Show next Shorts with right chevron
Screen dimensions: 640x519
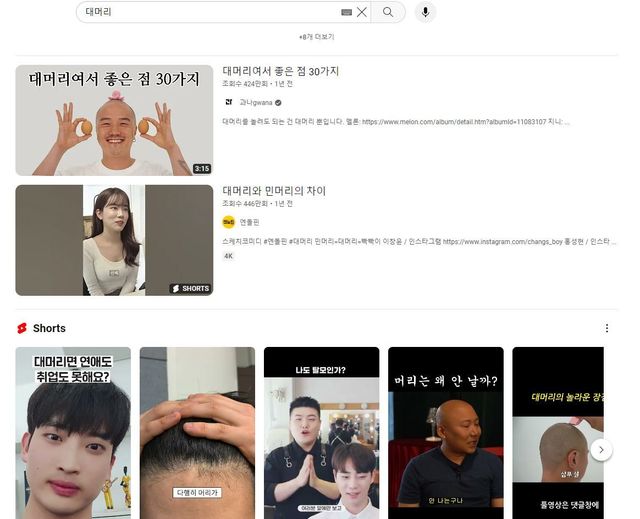click(600, 450)
